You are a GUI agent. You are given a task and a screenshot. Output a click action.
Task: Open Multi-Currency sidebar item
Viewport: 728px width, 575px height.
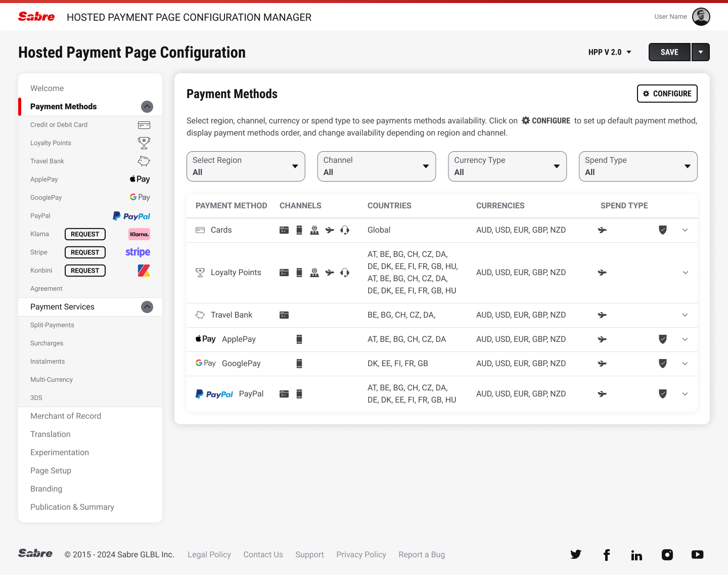click(52, 380)
